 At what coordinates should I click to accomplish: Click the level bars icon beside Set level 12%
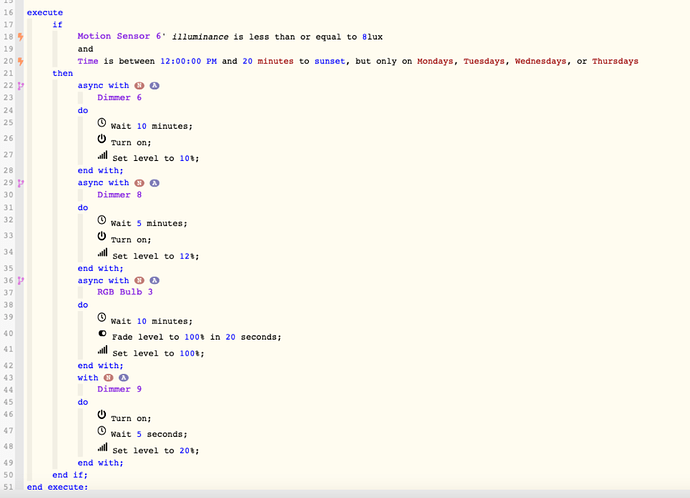pyautogui.click(x=103, y=253)
